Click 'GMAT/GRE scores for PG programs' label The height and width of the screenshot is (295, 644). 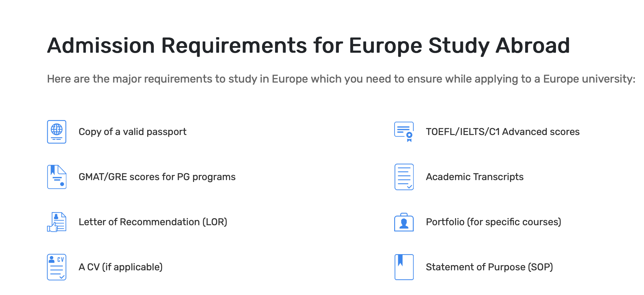point(157,177)
